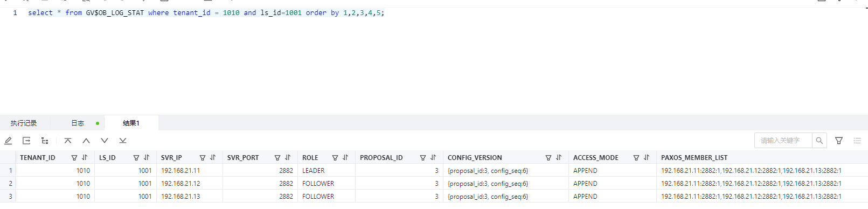
Task: Click the export results icon
Action: coord(26,141)
